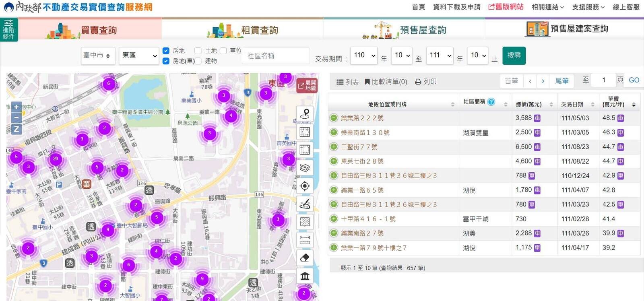Click the government building map icon
Screen dimensions: 644x301
[305, 276]
